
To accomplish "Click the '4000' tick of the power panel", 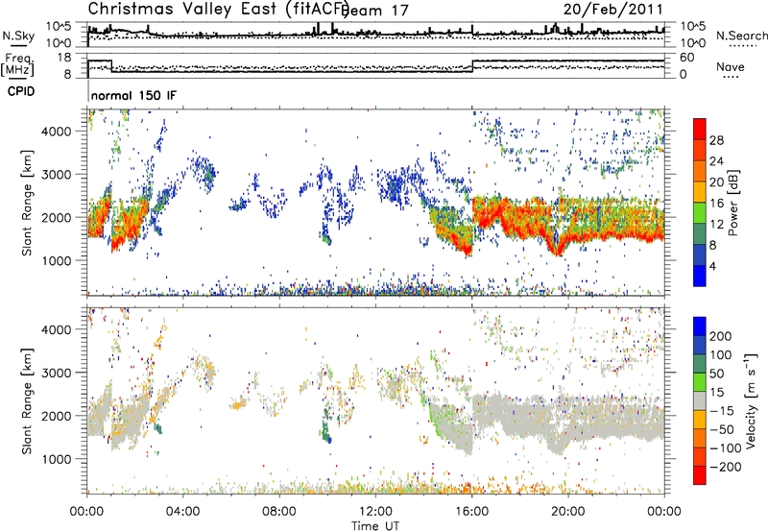I will (x=57, y=132).
